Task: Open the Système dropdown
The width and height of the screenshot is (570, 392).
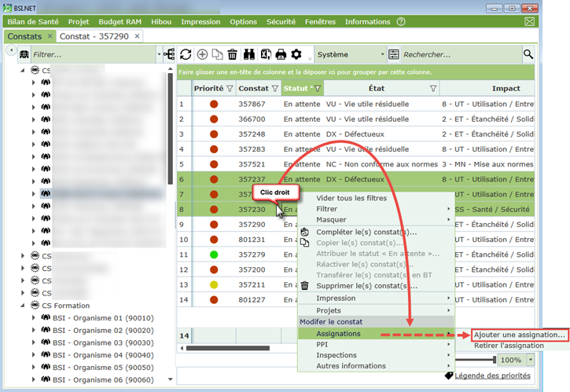Action: pos(351,54)
